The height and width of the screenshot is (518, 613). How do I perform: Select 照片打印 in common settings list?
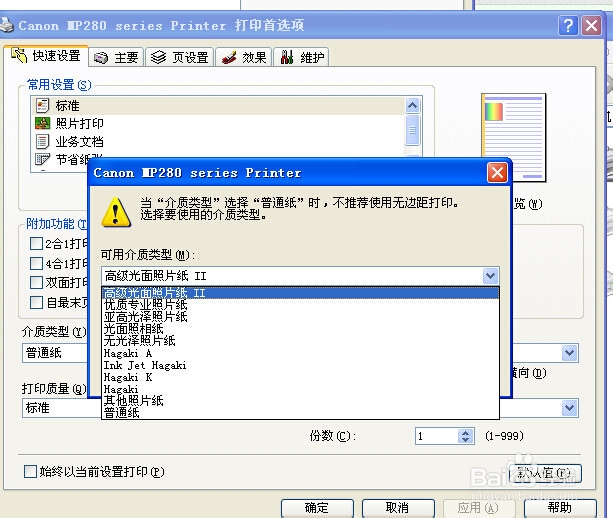click(218, 124)
